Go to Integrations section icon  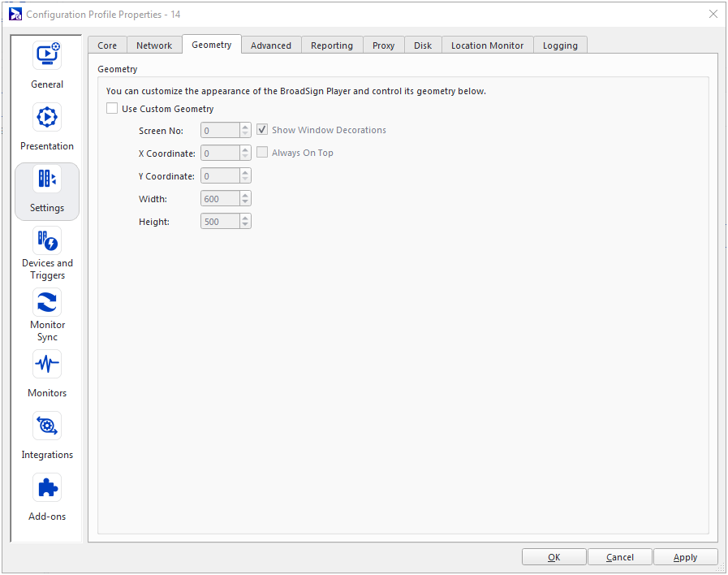[x=47, y=426]
